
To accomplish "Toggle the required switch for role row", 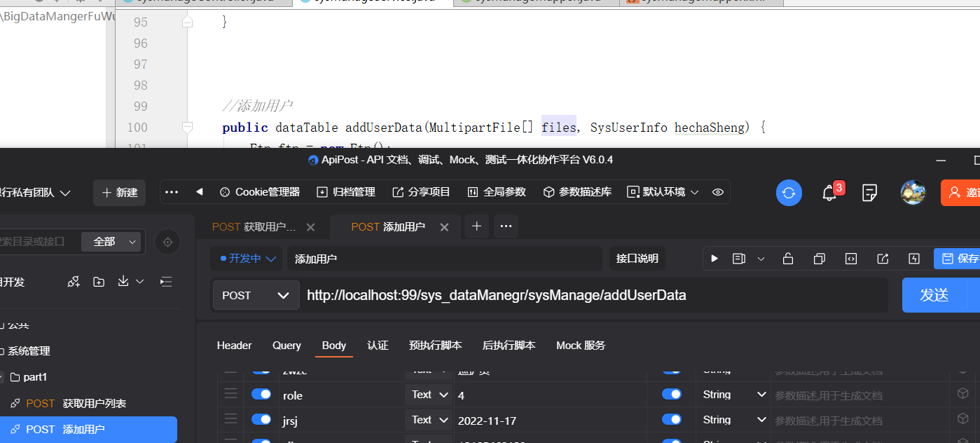I will coord(671,395).
